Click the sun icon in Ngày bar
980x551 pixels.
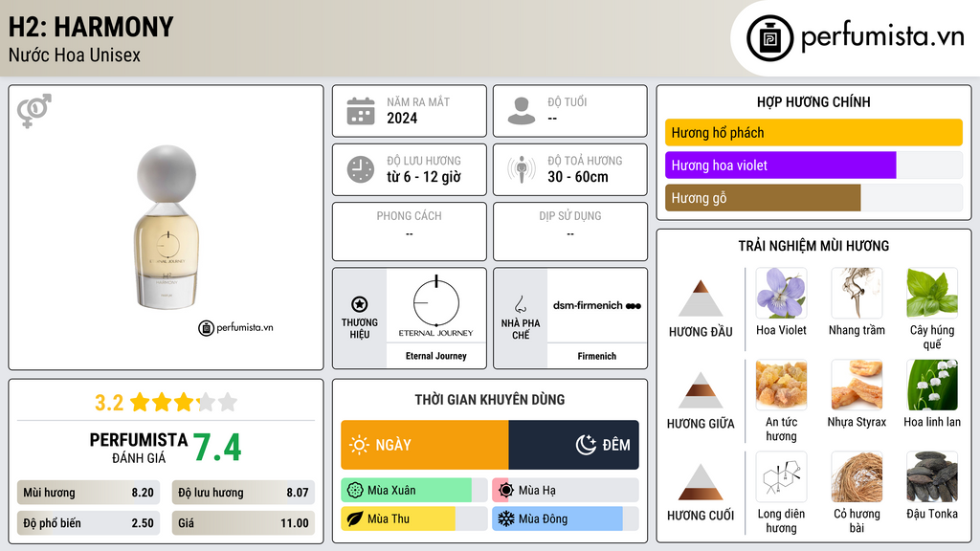click(360, 445)
